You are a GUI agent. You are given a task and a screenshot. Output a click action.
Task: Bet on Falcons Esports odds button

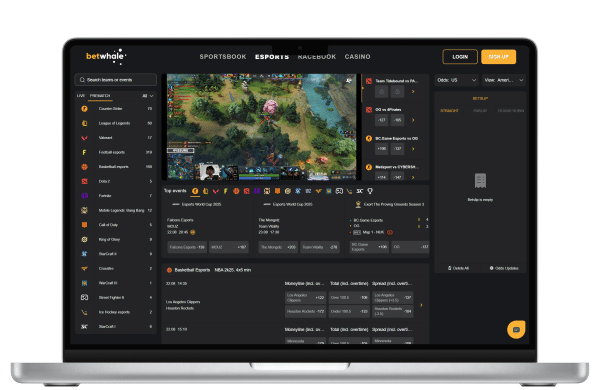(x=187, y=247)
